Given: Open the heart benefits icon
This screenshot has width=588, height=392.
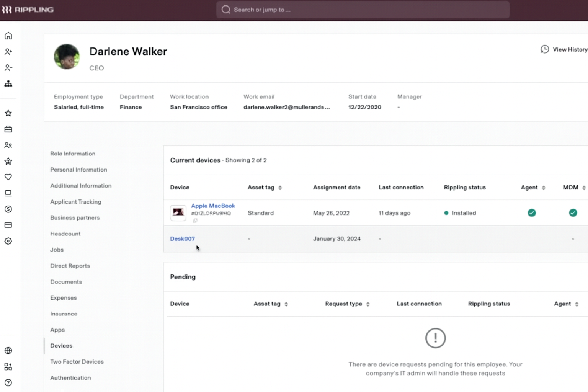Looking at the screenshot, I should coord(8,177).
